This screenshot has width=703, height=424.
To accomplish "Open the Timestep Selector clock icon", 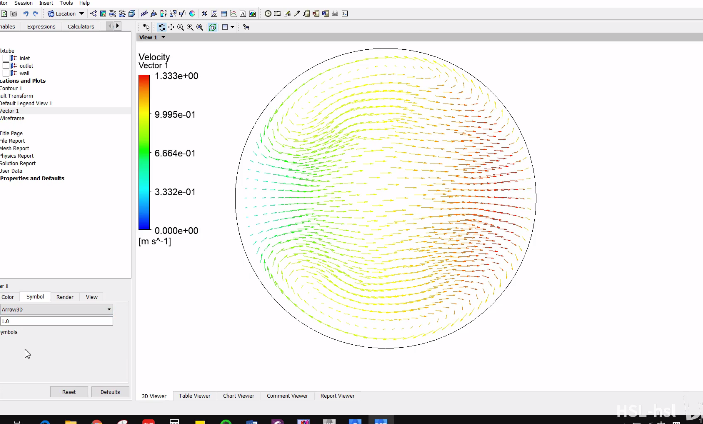I will 268,13.
